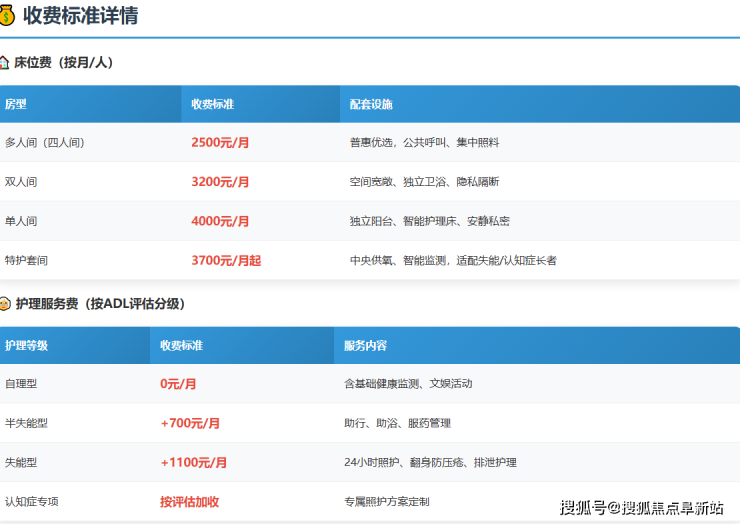The height and width of the screenshot is (524, 740).
Task: Select the +700元/月 fee for 半失能型
Action: (190, 423)
